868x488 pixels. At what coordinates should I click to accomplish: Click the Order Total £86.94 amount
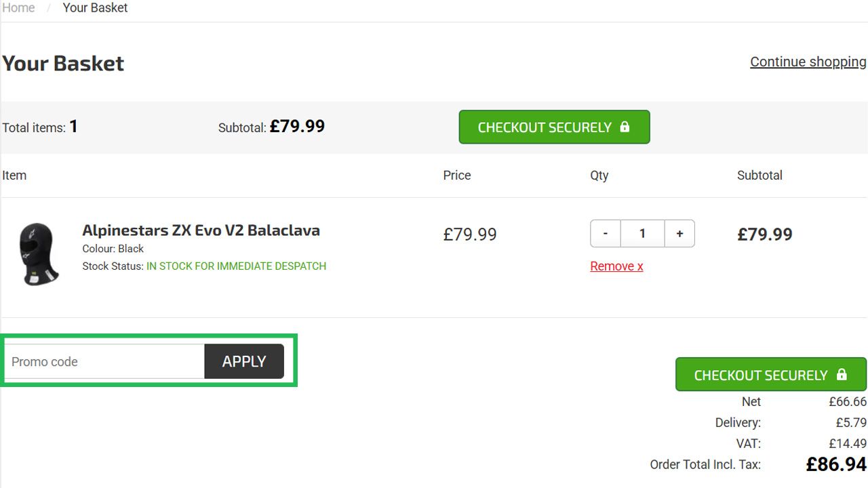[835, 464]
